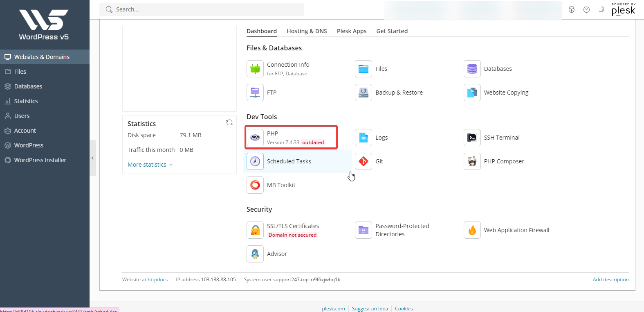Refresh the Statistics panel
Image resolution: width=644 pixels, height=312 pixels.
tap(229, 122)
